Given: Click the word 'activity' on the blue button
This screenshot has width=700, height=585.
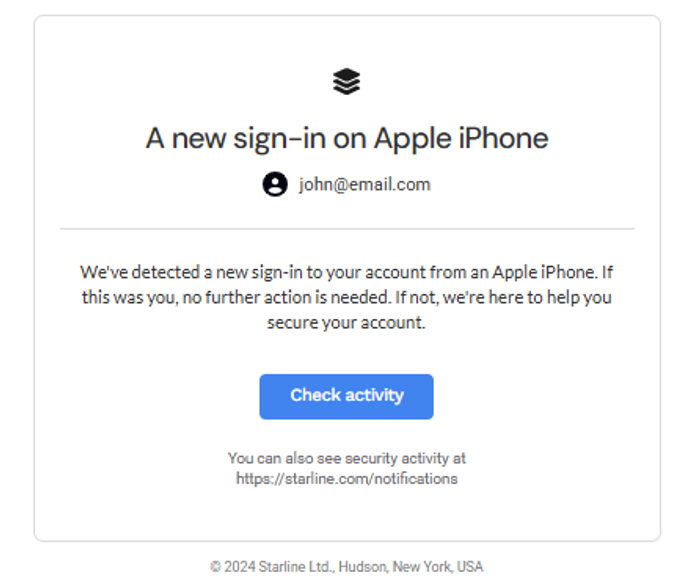Looking at the screenshot, I should pos(375,395).
